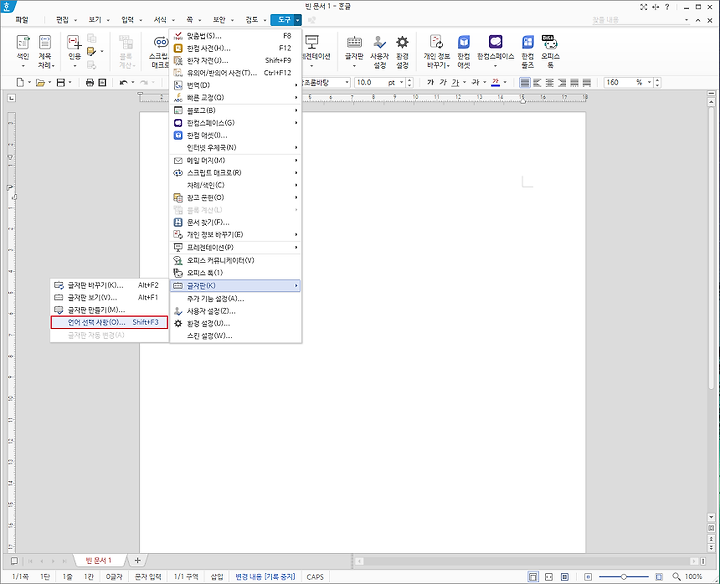Viewport: 720px width, 584px height.
Task: Open the font size pt dropdown
Action: pos(401,83)
